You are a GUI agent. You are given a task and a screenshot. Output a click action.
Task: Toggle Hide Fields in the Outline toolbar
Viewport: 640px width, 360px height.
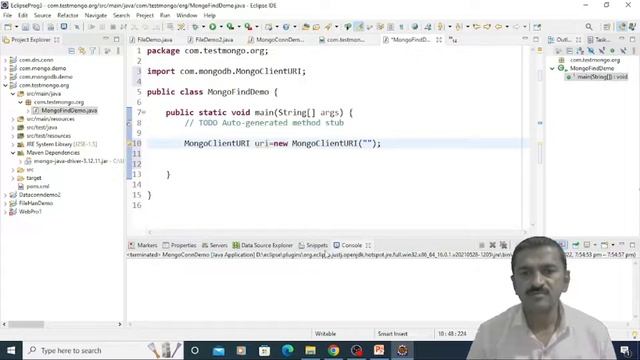[591, 51]
